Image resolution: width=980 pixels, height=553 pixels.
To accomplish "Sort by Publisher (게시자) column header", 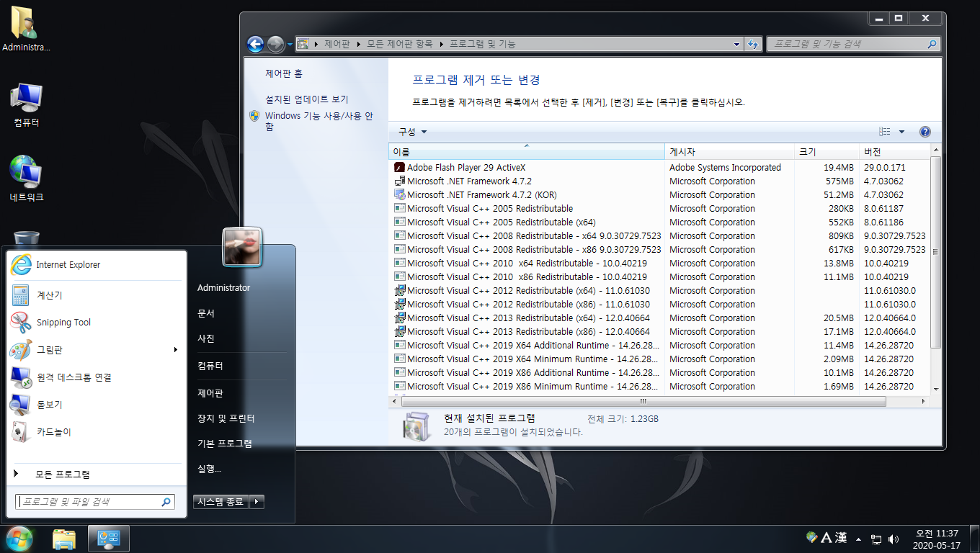I will tap(730, 152).
